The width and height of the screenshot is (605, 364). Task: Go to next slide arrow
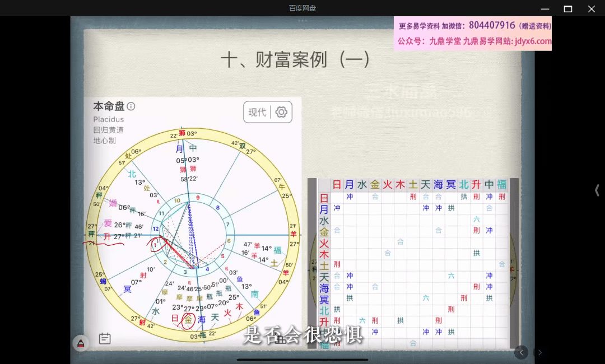click(x=540, y=352)
